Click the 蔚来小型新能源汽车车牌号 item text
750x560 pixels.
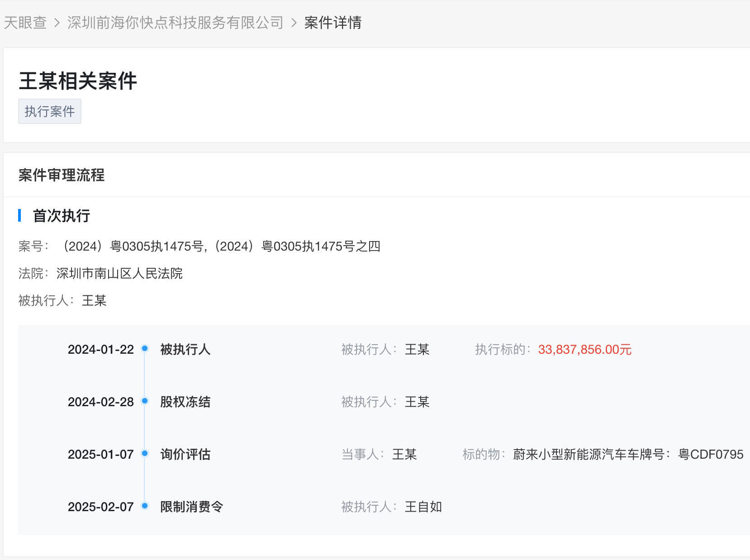tap(628, 454)
